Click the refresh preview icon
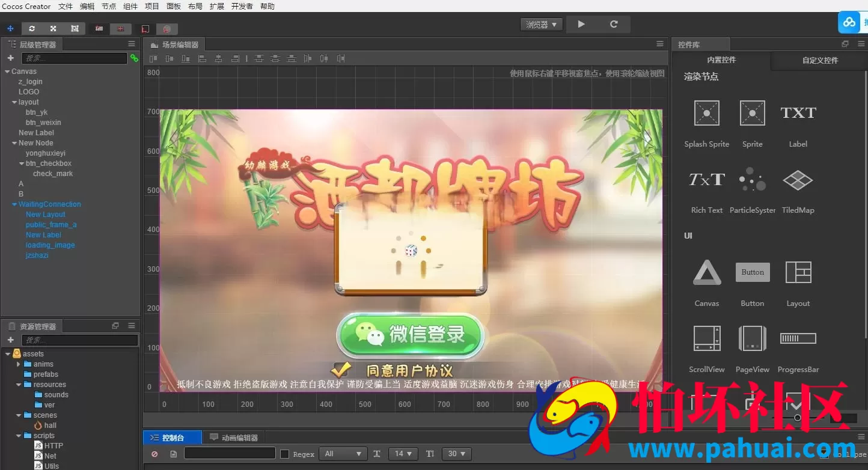The image size is (868, 470). click(614, 24)
